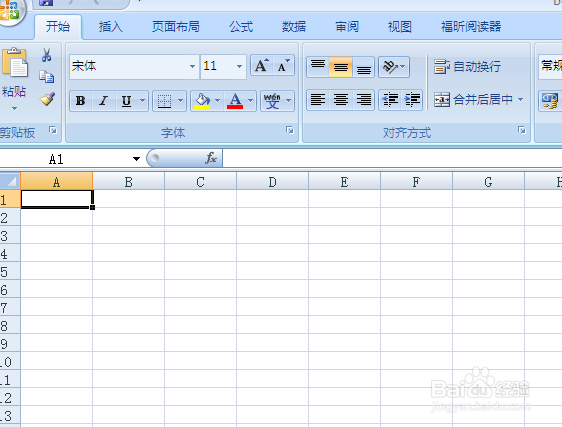The image size is (562, 427).
Task: Toggle Bold formatting
Action: (x=81, y=101)
